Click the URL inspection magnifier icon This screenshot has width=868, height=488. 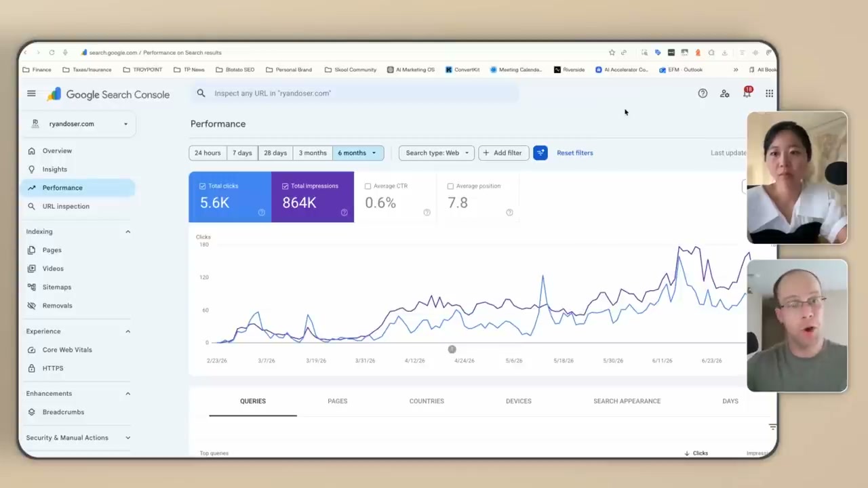tap(31, 206)
